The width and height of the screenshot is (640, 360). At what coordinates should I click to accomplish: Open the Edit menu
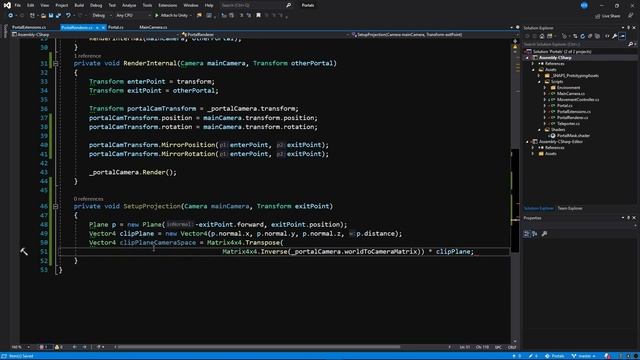pos(31,5)
